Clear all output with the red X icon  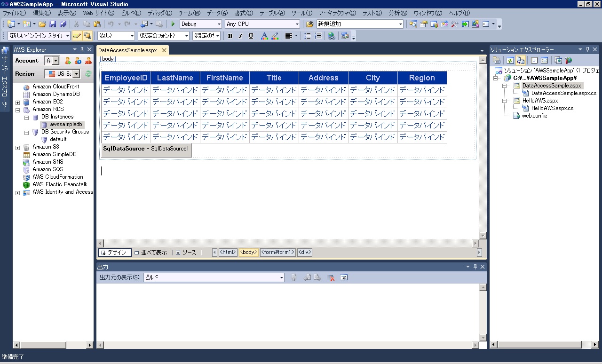[x=331, y=278]
